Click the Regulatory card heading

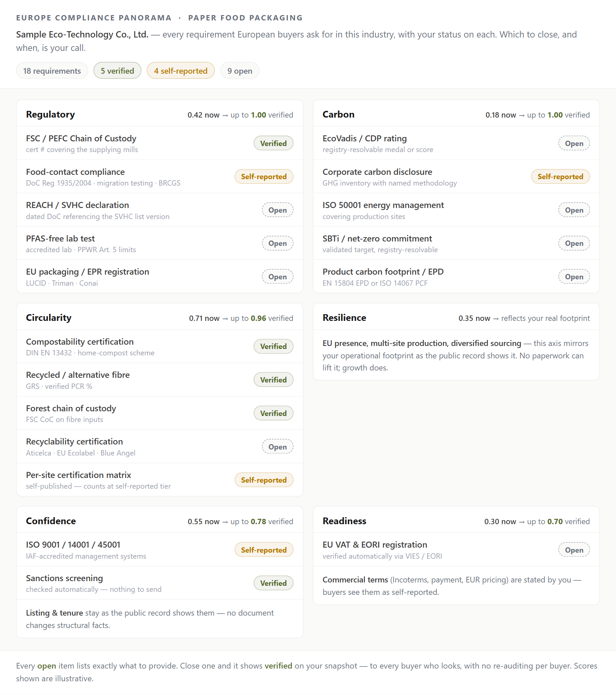point(50,115)
